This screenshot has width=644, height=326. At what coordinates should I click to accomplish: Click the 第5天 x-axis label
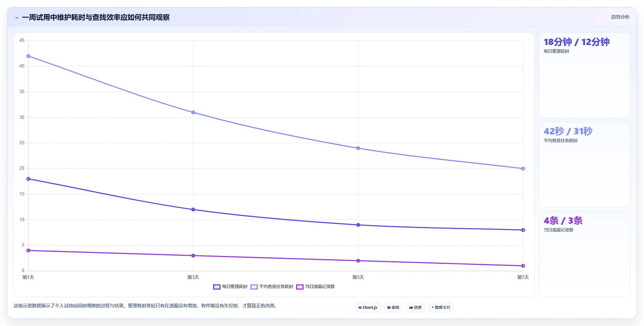pos(358,277)
